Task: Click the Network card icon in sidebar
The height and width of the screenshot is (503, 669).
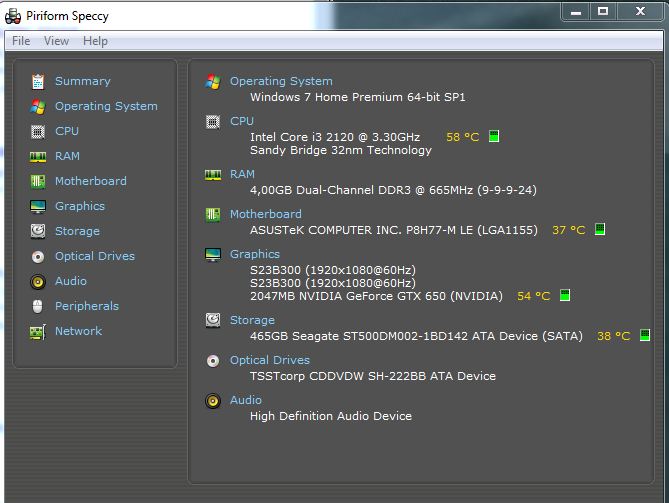Action: coord(38,331)
